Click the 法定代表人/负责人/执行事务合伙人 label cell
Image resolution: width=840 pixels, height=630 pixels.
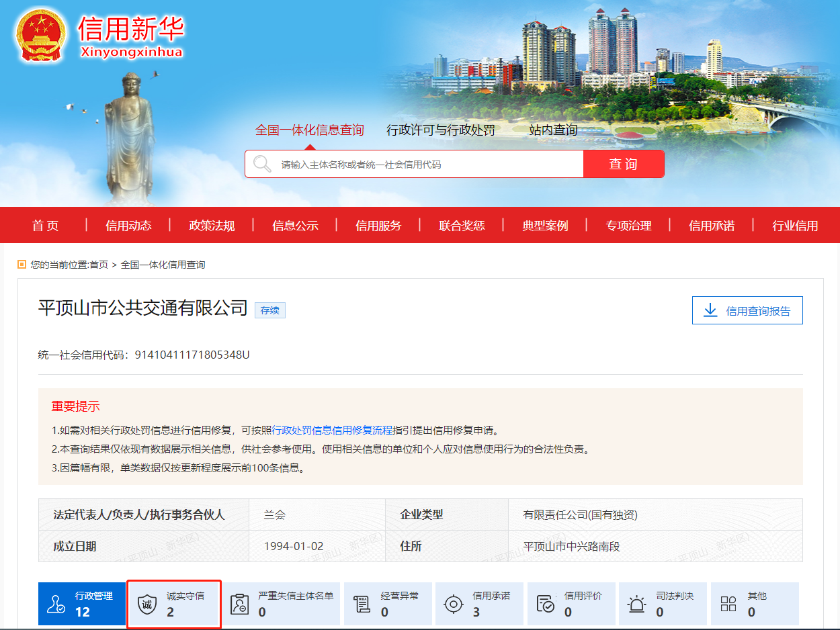[144, 515]
